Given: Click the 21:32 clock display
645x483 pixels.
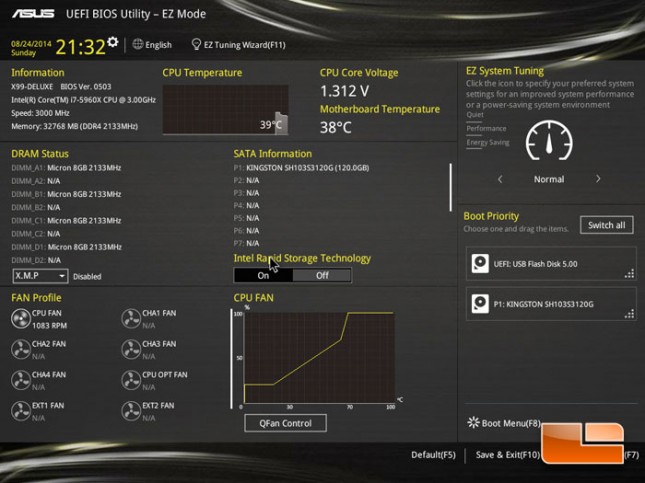Looking at the screenshot, I should click(x=81, y=46).
